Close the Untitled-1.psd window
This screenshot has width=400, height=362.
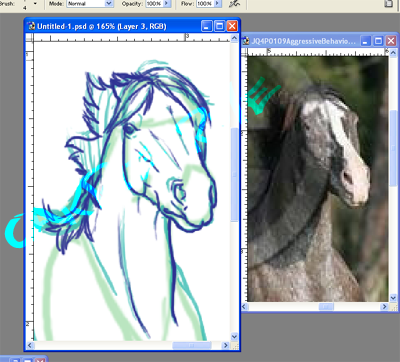pos(232,26)
